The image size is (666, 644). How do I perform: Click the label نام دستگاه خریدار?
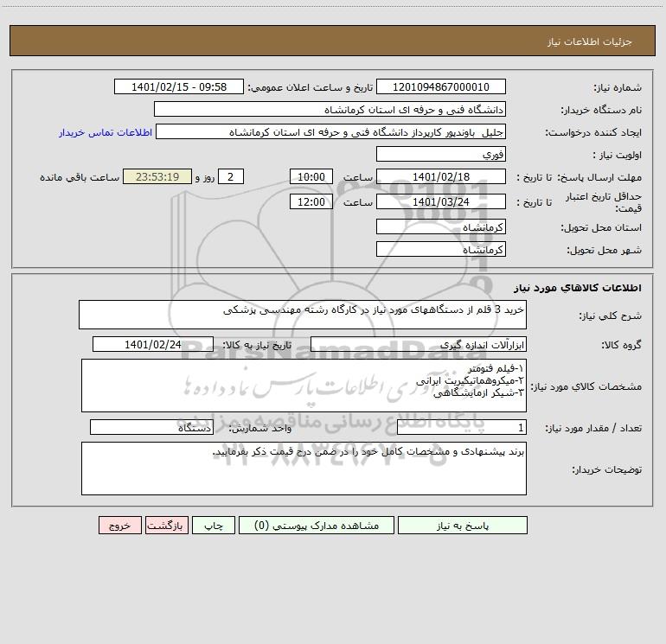click(601, 111)
